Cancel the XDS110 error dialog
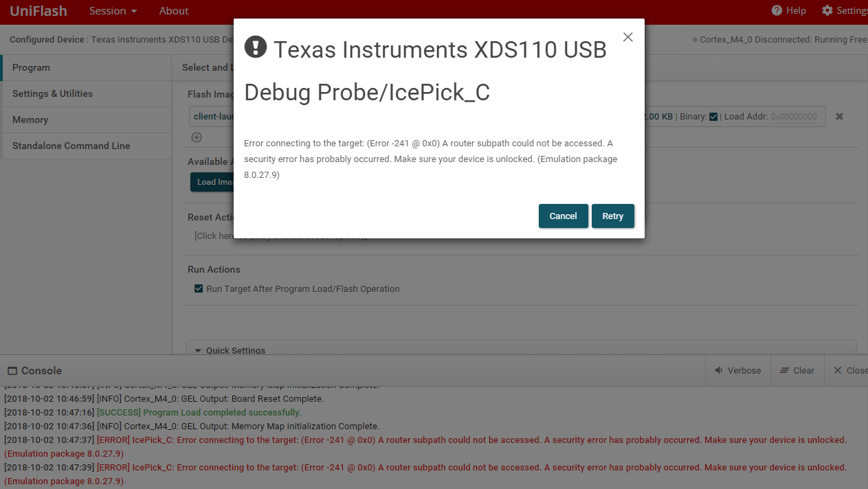 click(563, 216)
